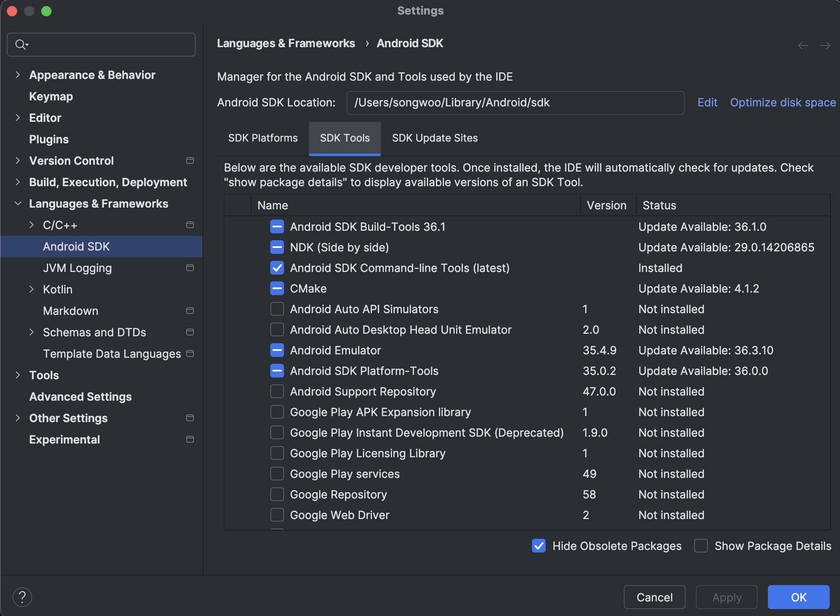Switch to SDK Platforms tab
The height and width of the screenshot is (616, 840).
pyautogui.click(x=263, y=138)
